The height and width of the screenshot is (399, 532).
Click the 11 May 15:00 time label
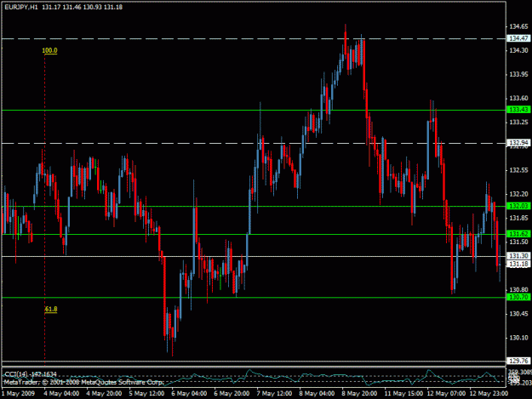point(403,394)
